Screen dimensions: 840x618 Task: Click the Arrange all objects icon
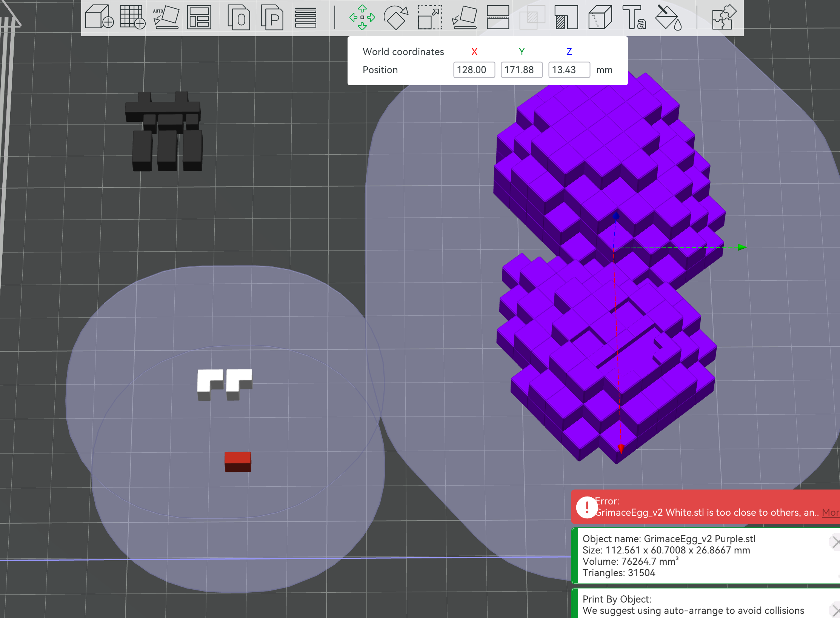tap(199, 17)
